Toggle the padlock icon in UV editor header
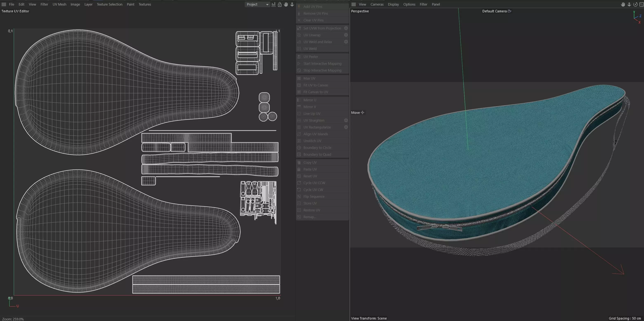Image resolution: width=644 pixels, height=321 pixels. 280,5
